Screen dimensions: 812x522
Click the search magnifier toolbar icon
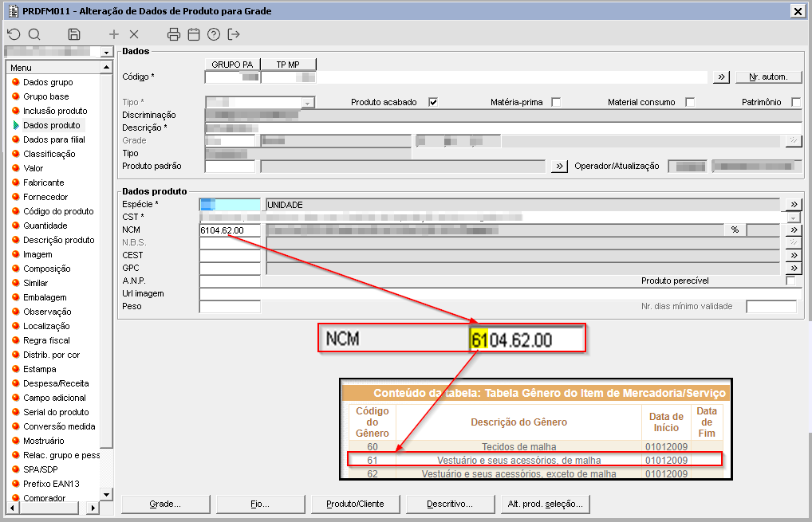(x=34, y=34)
